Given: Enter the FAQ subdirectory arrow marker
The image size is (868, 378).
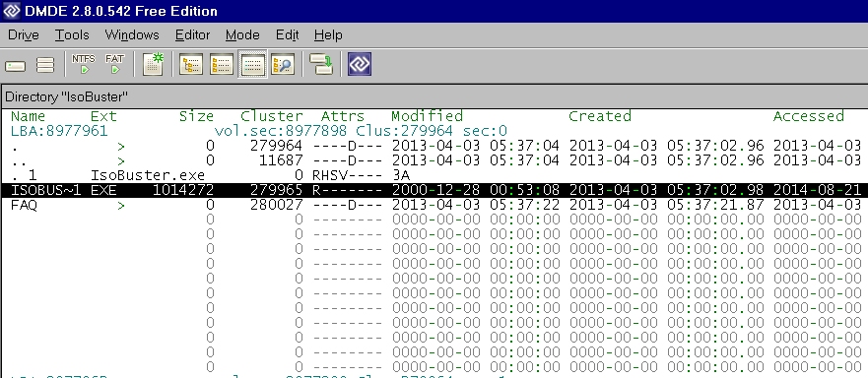Looking at the screenshot, I should click(120, 206).
